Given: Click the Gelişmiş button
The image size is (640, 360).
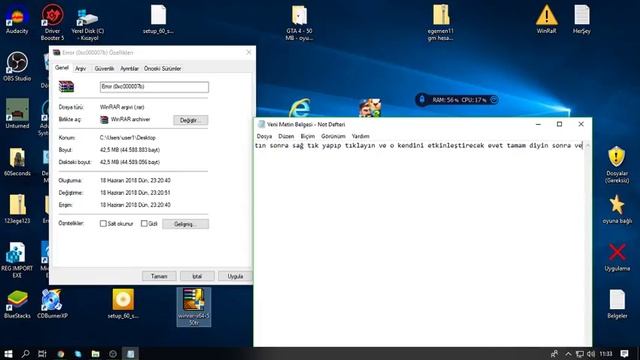Looking at the screenshot, I should (x=185, y=224).
